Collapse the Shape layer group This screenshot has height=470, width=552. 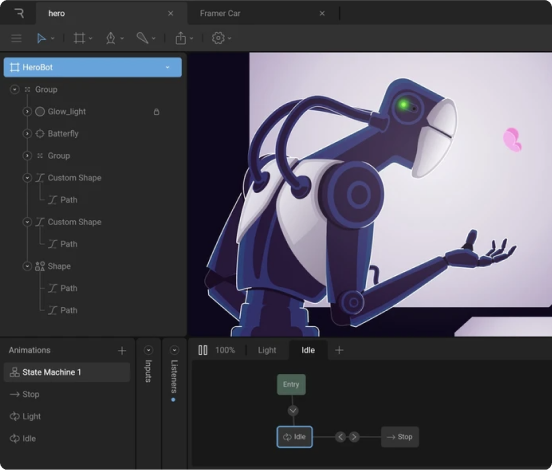click(x=27, y=266)
